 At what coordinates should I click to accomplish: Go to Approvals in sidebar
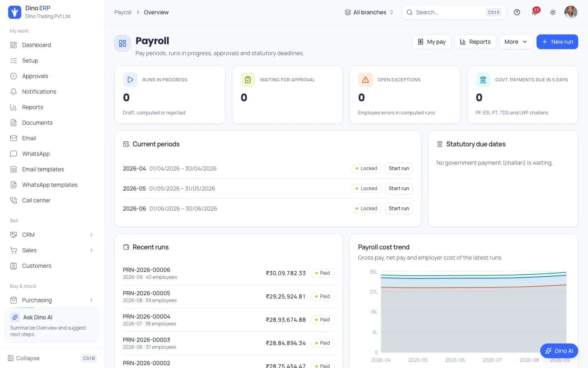pos(52,76)
